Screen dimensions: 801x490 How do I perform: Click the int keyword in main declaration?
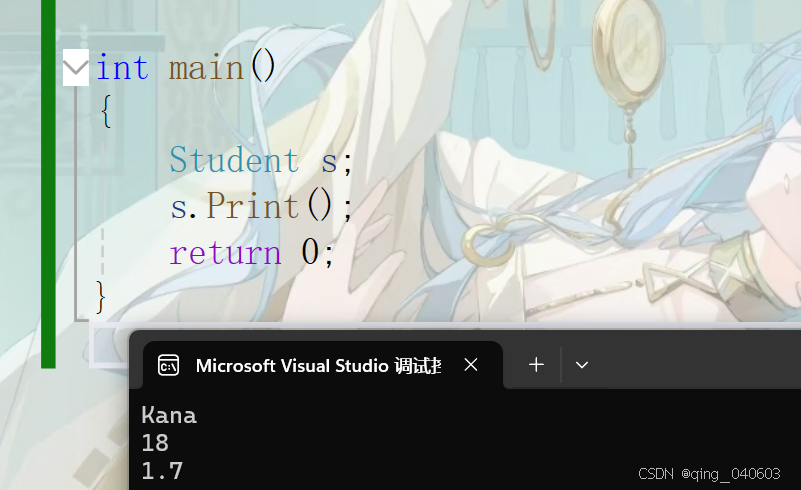[x=123, y=67]
